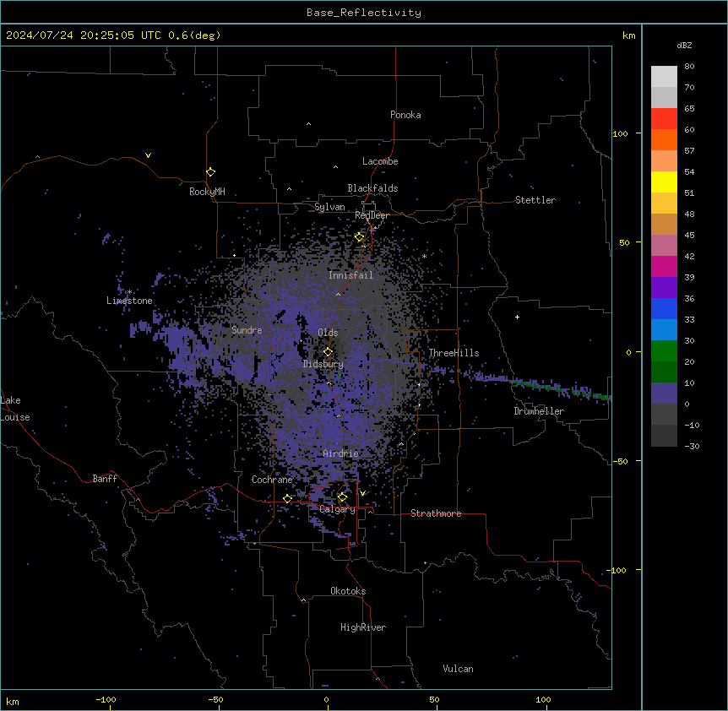Select the Cochrane label
This screenshot has height=711, width=728.
click(x=272, y=480)
